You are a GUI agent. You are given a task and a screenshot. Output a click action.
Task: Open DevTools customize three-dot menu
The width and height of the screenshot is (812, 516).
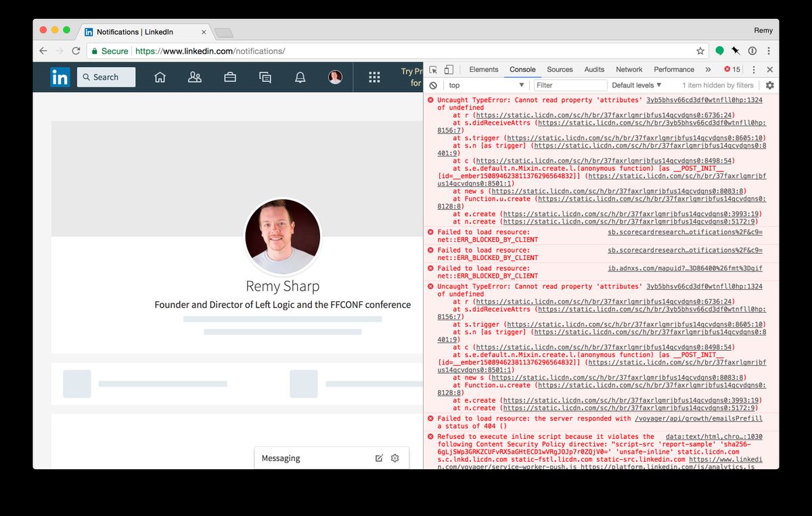[754, 70]
